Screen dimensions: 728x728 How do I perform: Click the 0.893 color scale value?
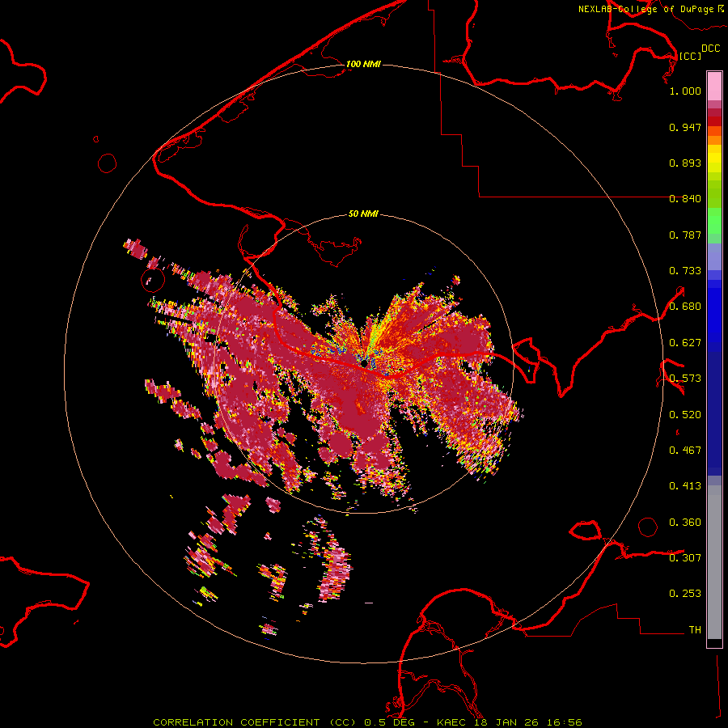pyautogui.click(x=685, y=163)
